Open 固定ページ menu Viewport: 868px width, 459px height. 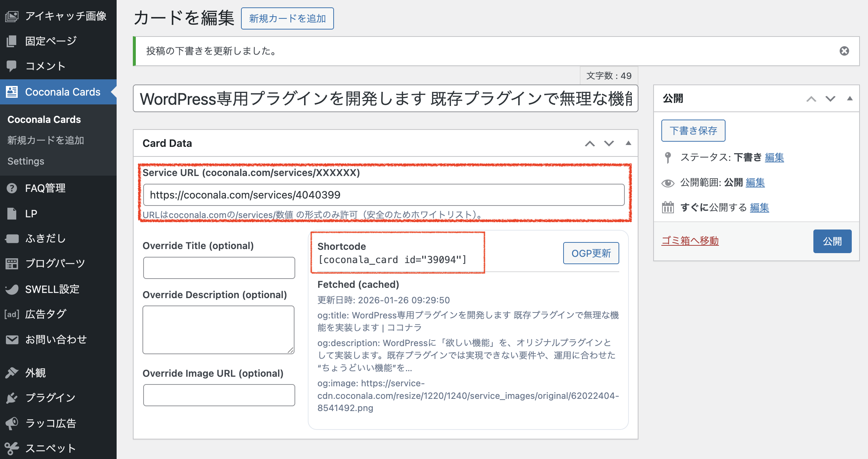point(58,41)
